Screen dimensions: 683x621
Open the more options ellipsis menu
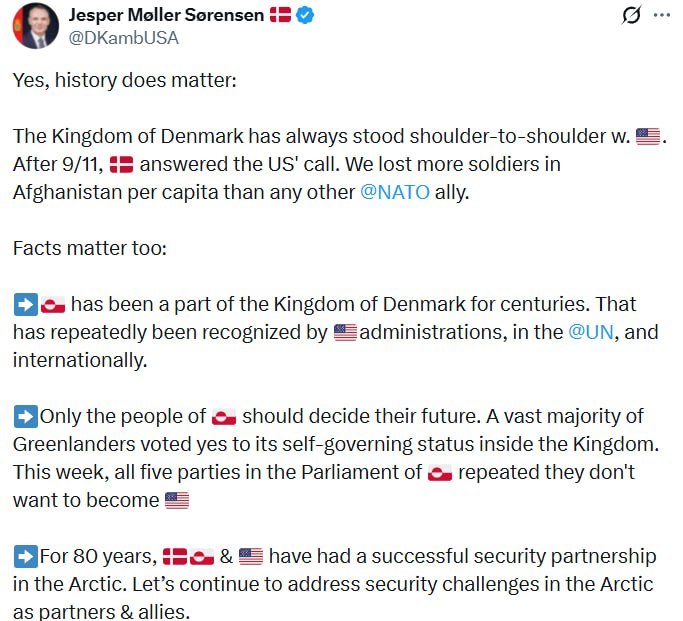(x=662, y=16)
